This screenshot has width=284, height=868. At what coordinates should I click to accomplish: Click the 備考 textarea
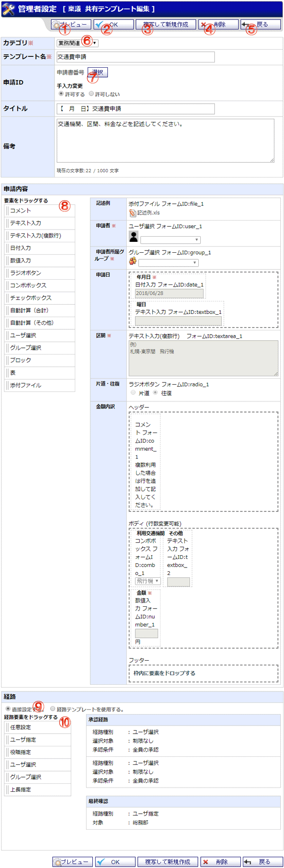pos(165,141)
